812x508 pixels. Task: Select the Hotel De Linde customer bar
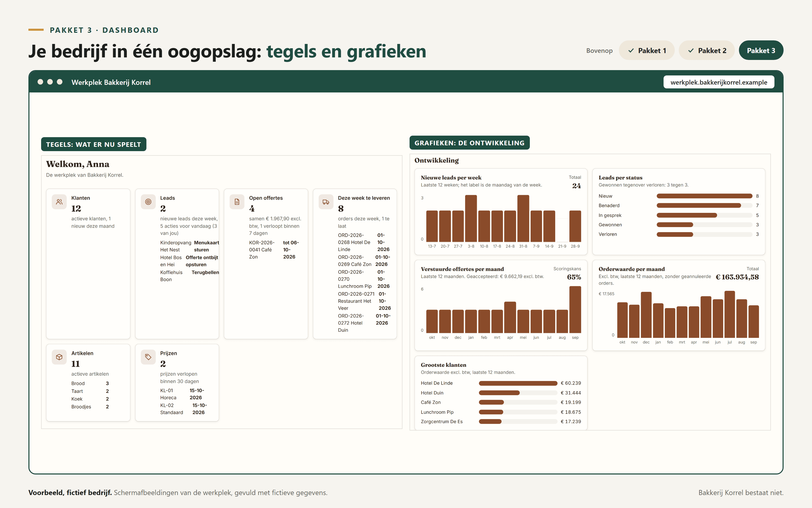(518, 383)
